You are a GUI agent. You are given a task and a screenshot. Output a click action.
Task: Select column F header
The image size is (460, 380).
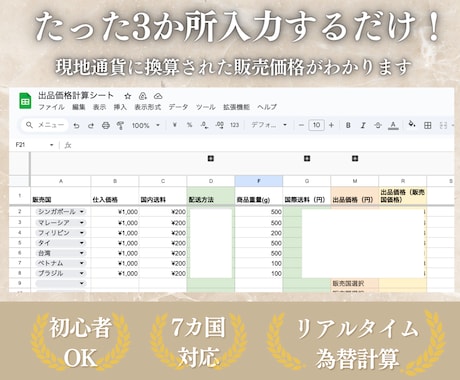click(x=259, y=181)
